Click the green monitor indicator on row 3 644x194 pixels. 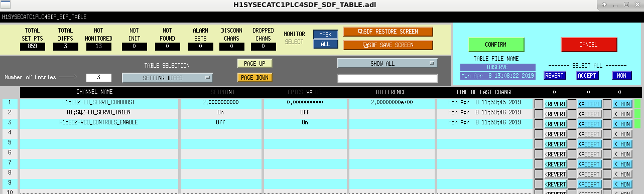637,124
